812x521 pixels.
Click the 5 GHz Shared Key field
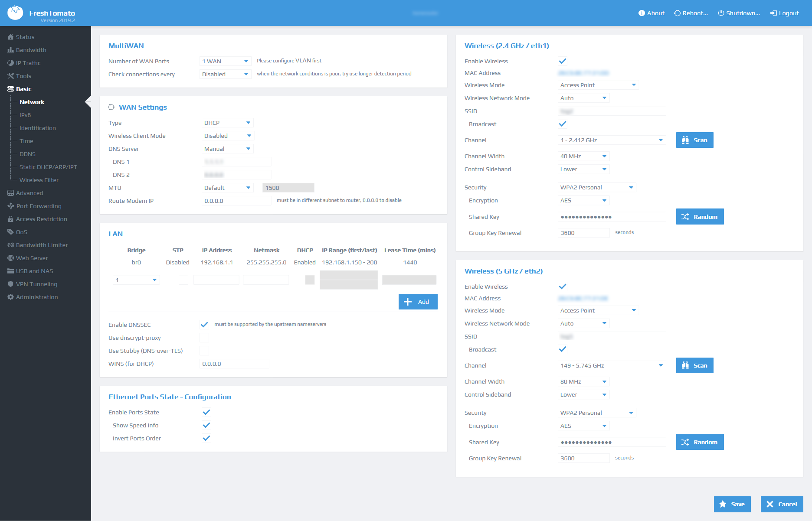point(612,442)
